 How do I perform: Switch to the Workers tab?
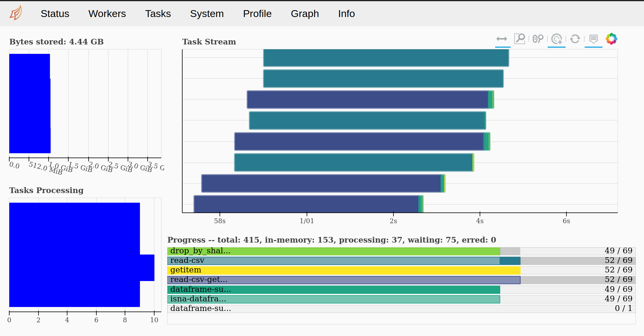click(x=107, y=14)
